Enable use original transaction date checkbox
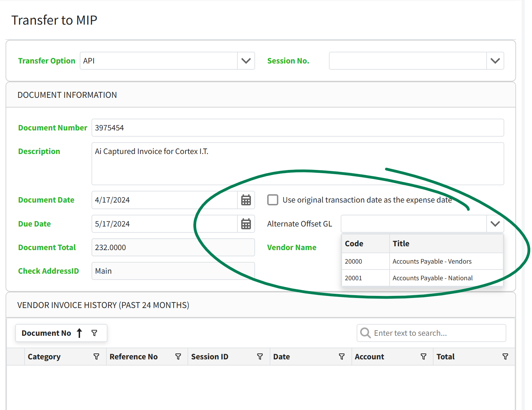Viewport: 532px width, 410px height. (x=273, y=200)
